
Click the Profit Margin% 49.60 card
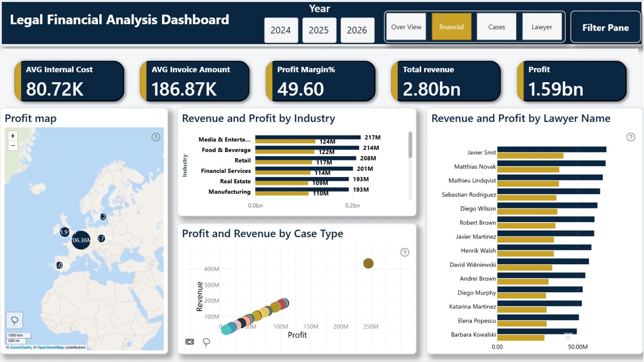click(x=321, y=81)
